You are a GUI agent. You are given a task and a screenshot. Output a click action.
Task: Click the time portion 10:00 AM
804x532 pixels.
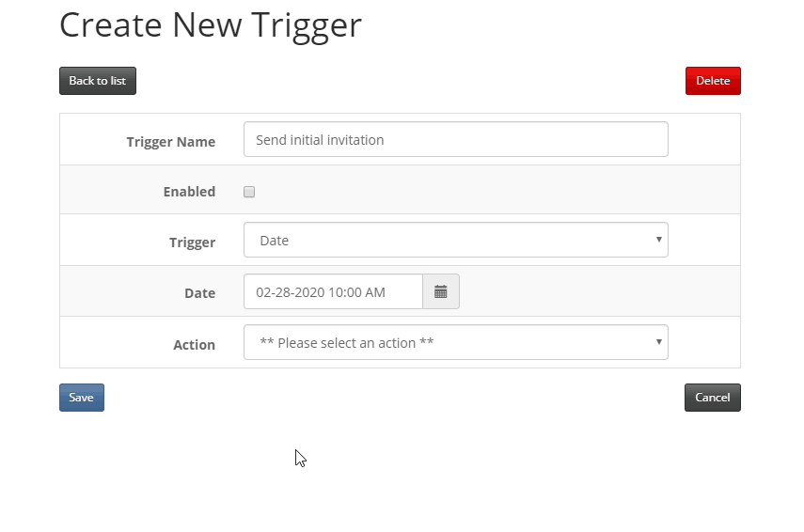[357, 292]
